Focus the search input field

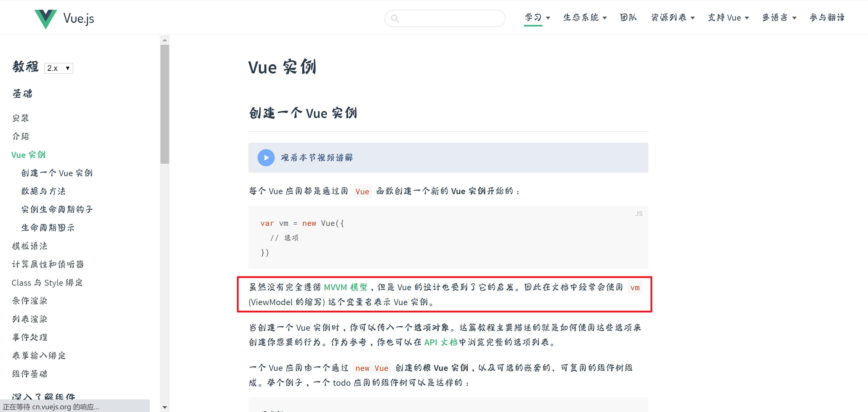[x=445, y=18]
